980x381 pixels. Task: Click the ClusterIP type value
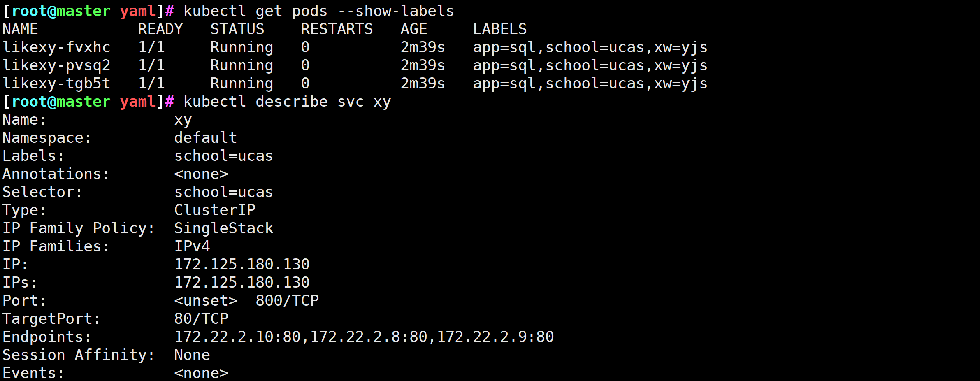pyautogui.click(x=215, y=210)
